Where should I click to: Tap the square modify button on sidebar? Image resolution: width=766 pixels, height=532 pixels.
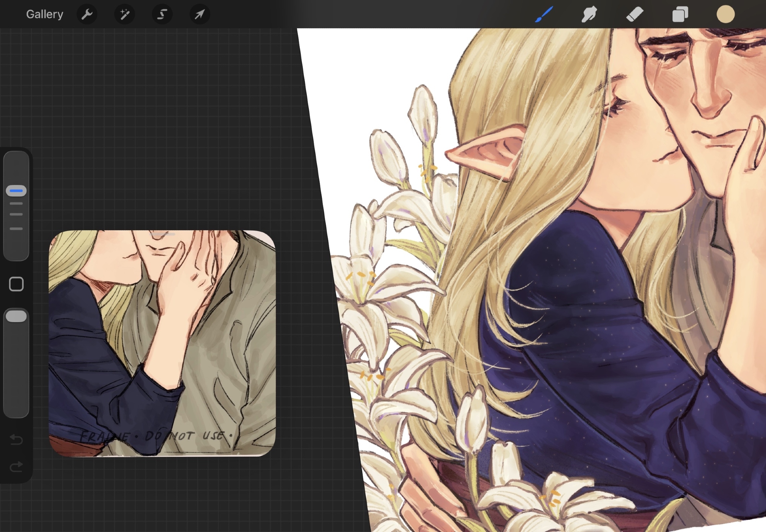pyautogui.click(x=16, y=284)
